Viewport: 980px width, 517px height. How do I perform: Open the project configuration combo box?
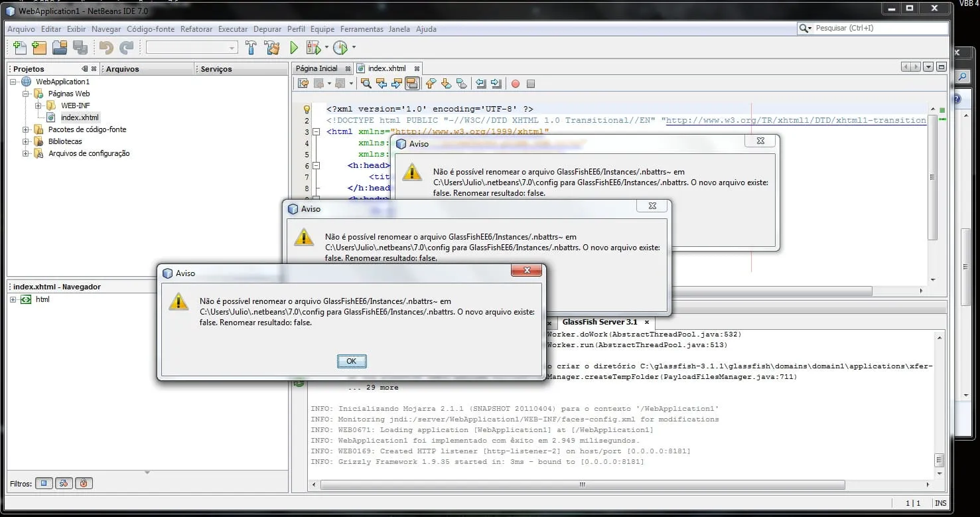tap(192, 47)
